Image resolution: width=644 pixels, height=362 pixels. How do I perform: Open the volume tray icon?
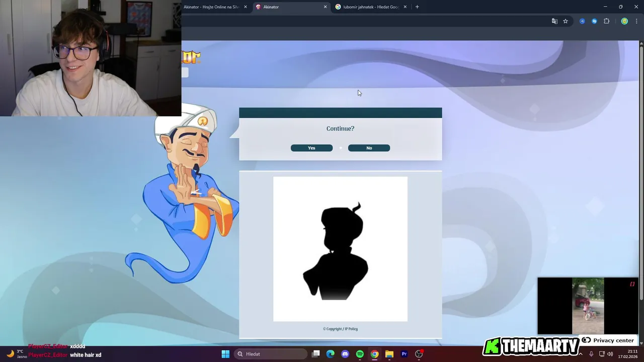pyautogui.click(x=610, y=354)
